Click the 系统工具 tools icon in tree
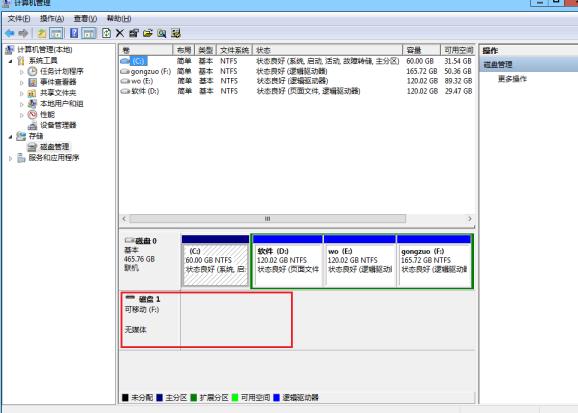The image size is (578, 413). click(21, 60)
